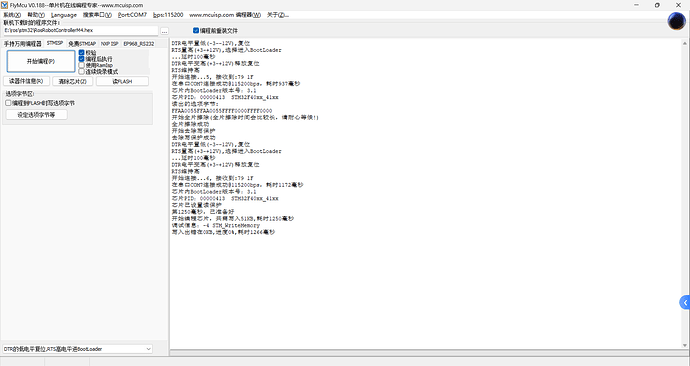Screen dimensions: 690x366
Task: Switch to the EP968_RS232 tab
Action: pos(139,44)
